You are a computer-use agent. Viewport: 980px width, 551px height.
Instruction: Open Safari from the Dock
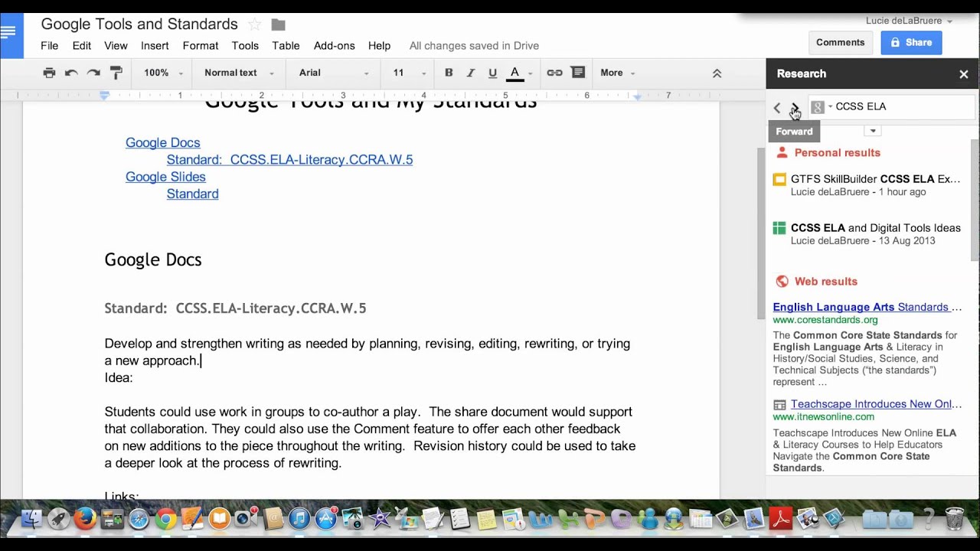tap(139, 519)
